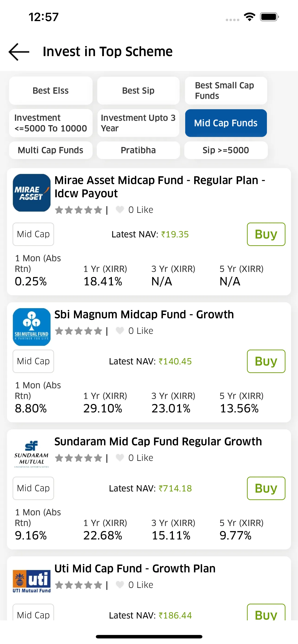The height and width of the screenshot is (644, 298).
Task: Tap the UTI Mutual Fund logo
Action: tap(32, 581)
